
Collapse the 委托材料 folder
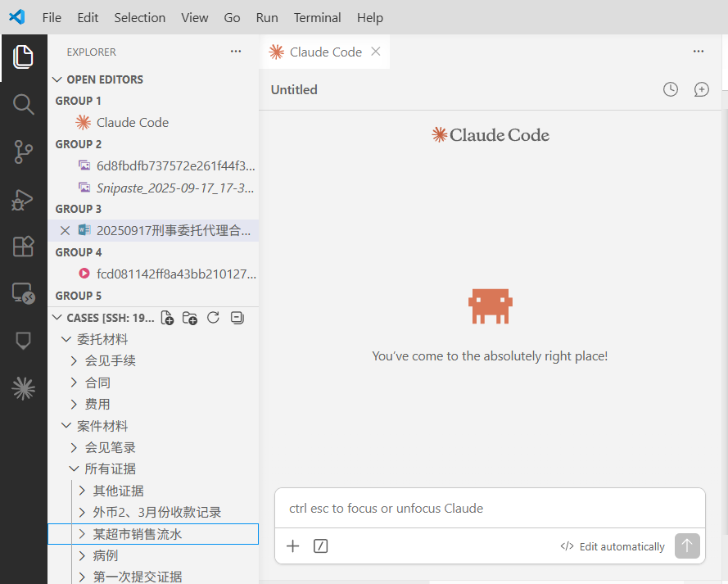(66, 339)
